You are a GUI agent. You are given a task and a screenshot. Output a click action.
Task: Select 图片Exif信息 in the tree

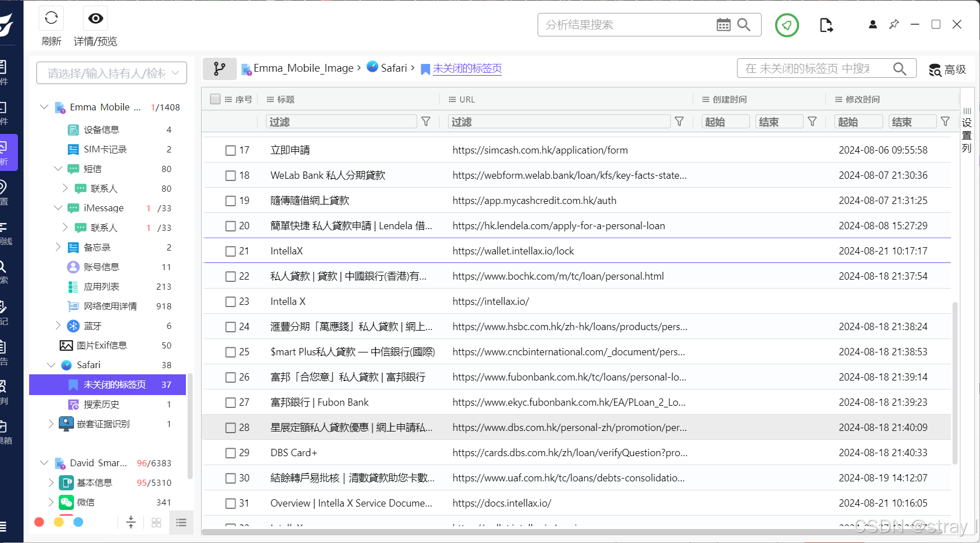pyautogui.click(x=102, y=346)
